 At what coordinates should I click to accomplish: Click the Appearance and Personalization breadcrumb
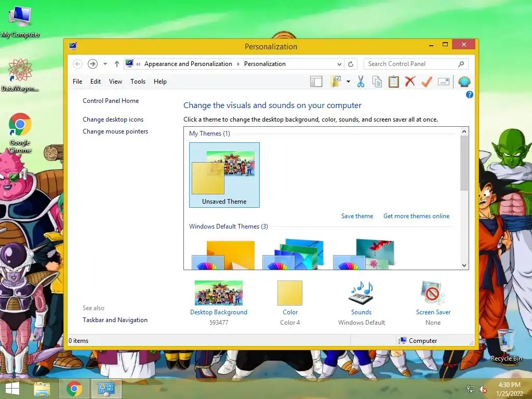point(188,64)
